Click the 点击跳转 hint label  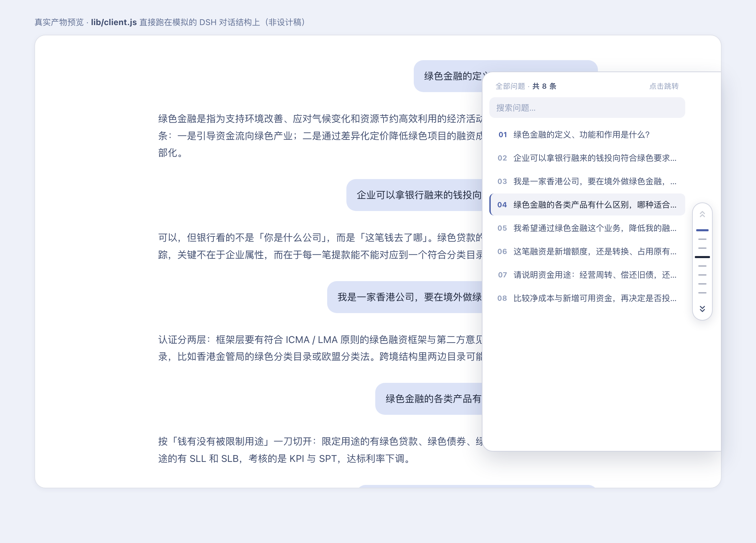point(664,86)
